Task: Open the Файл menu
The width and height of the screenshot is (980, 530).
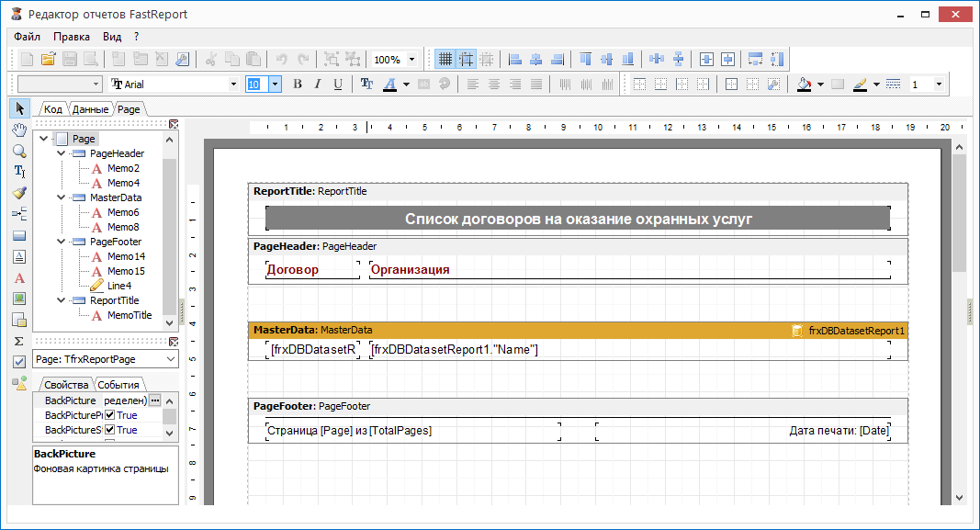Action: pos(27,36)
